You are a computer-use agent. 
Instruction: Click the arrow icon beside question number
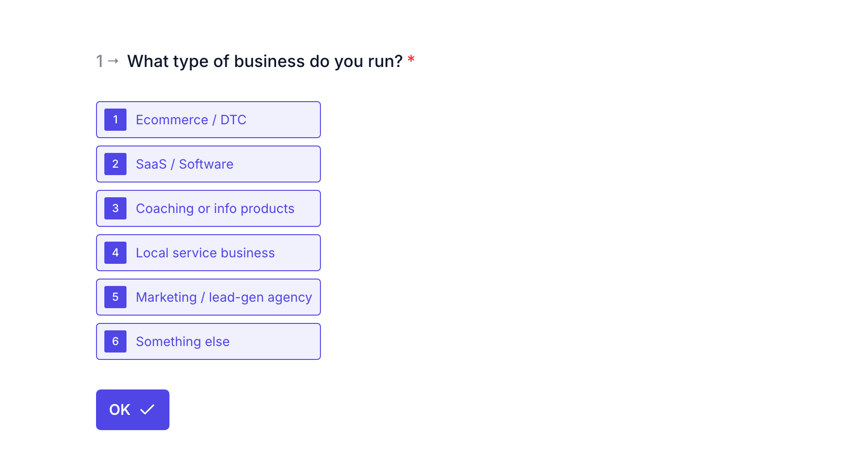pyautogui.click(x=113, y=61)
